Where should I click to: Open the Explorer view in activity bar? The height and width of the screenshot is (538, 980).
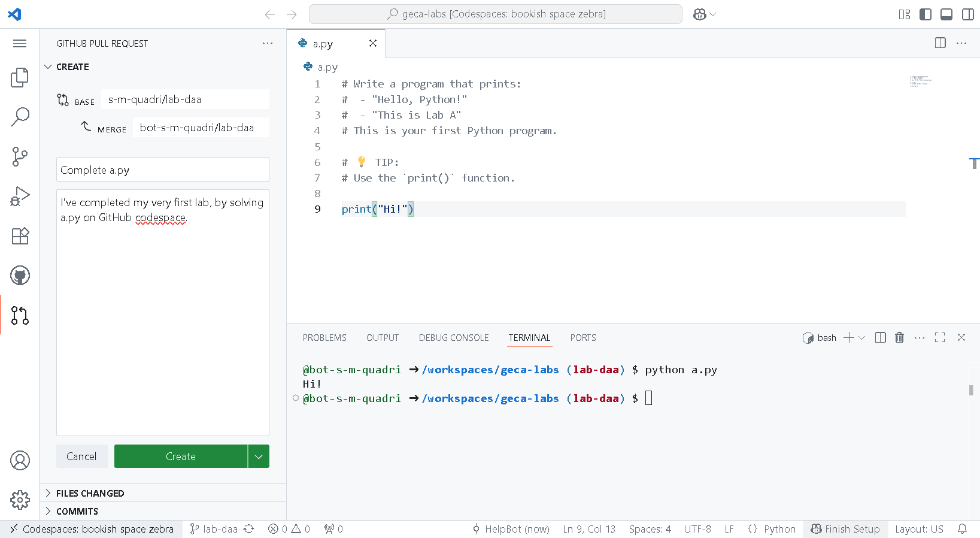click(20, 77)
